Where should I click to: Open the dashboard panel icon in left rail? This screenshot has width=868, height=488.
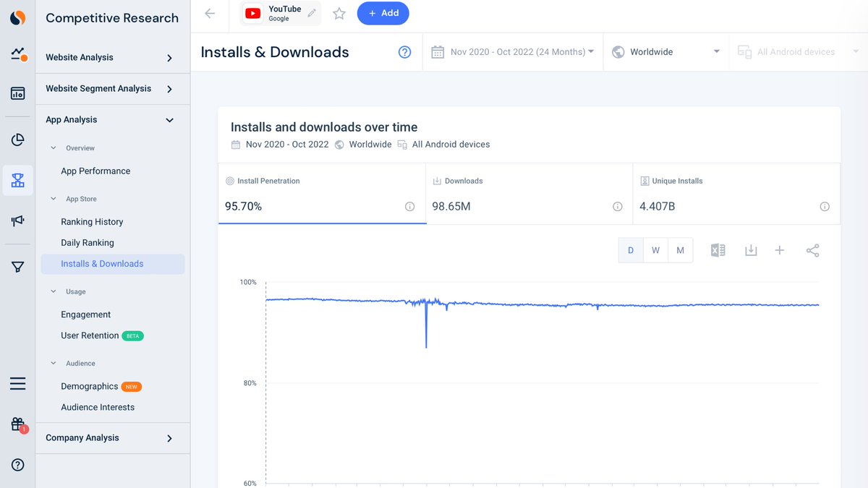point(18,93)
